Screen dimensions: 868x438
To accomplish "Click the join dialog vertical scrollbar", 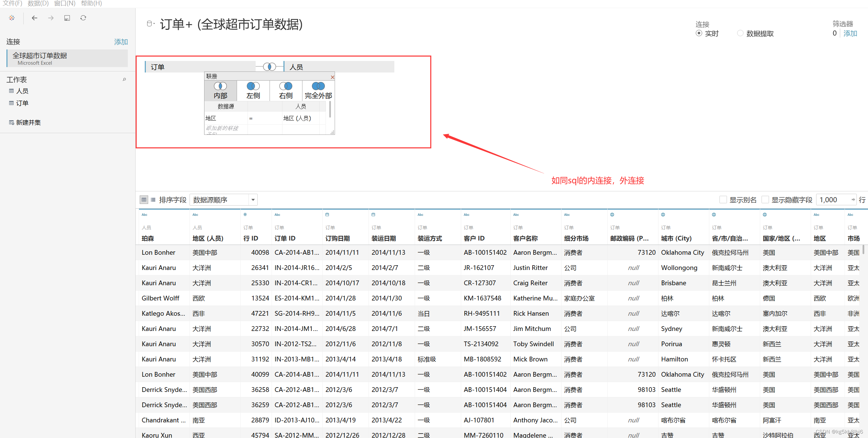I will click(330, 110).
